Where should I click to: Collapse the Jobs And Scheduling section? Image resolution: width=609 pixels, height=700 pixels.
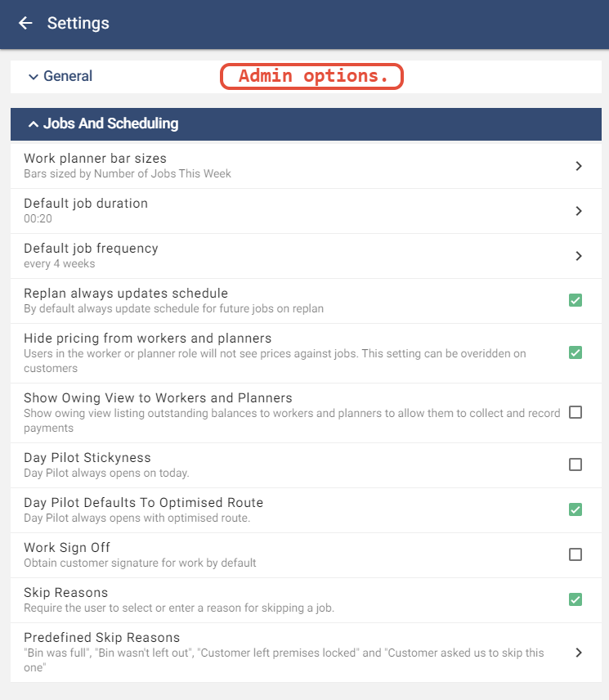point(34,124)
